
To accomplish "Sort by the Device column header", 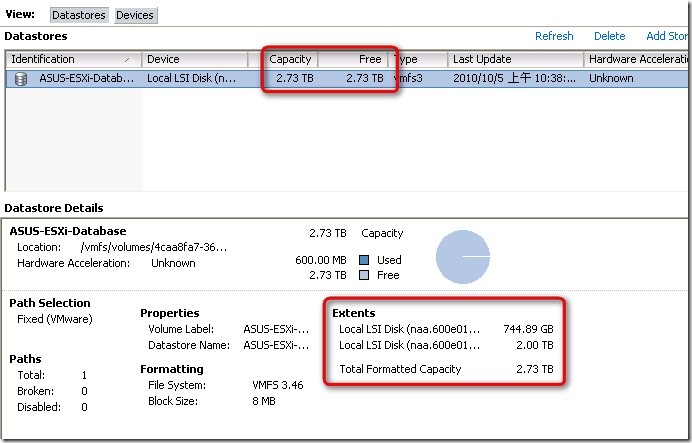I will coord(195,59).
